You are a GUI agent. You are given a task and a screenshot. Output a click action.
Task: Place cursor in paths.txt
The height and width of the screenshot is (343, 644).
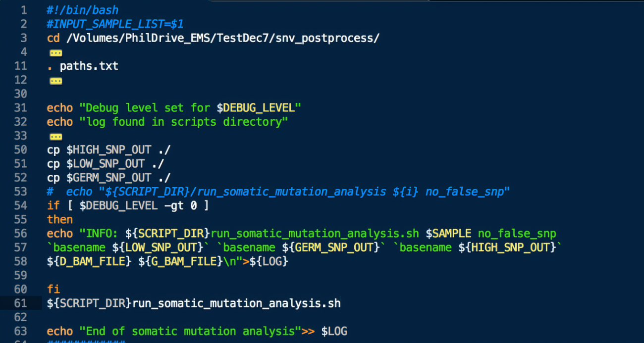(x=89, y=66)
